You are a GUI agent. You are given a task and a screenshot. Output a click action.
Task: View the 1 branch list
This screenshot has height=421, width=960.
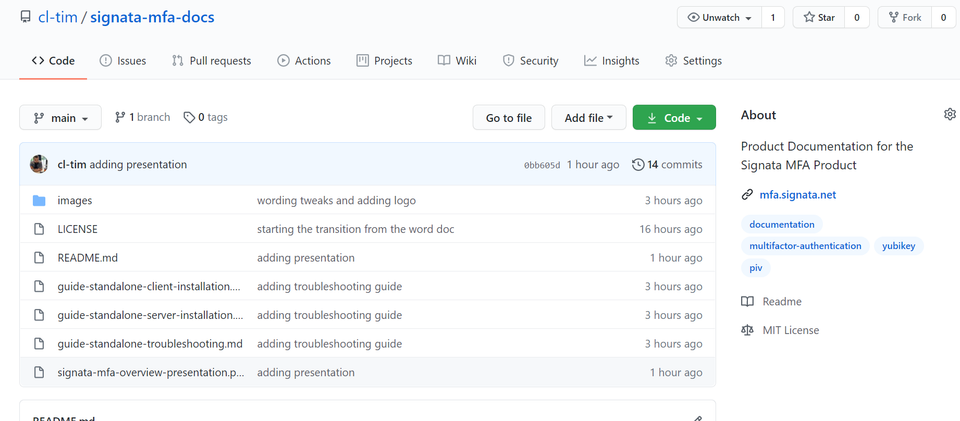(x=143, y=117)
